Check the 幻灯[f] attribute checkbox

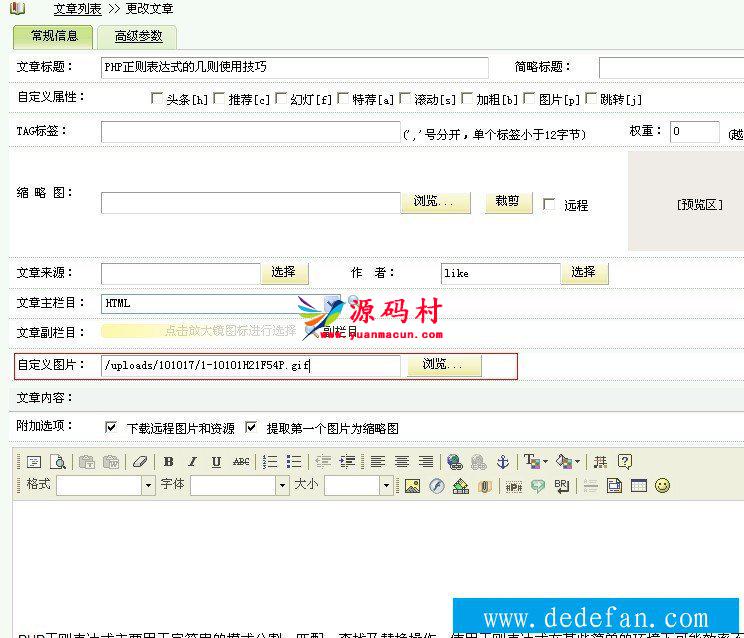coord(281,99)
